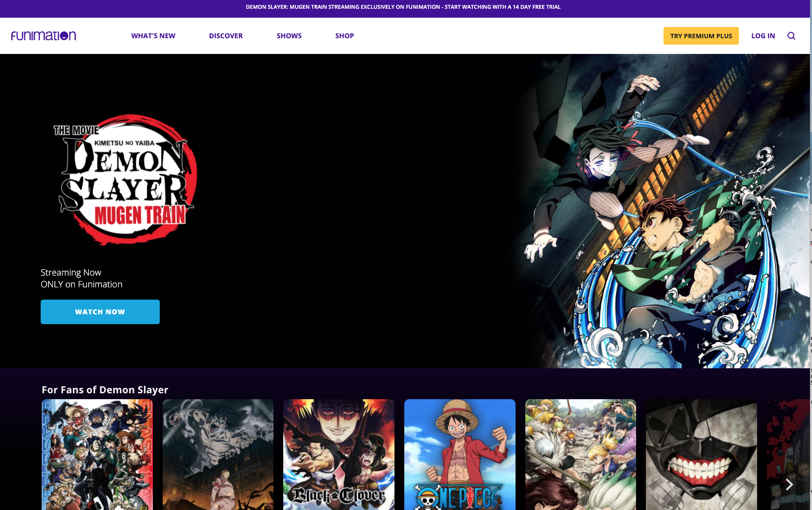Click Try Premium Plus button
The image size is (812, 510).
click(x=701, y=36)
